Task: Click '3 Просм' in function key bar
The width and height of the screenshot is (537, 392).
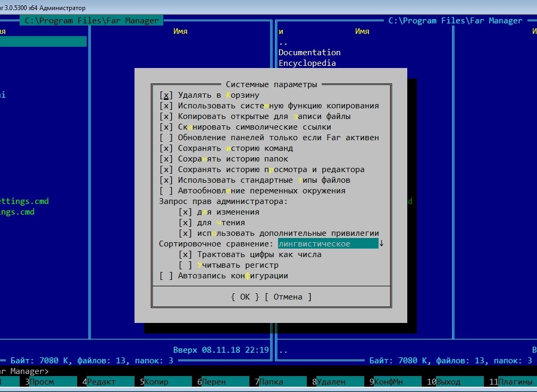Action: (51, 381)
